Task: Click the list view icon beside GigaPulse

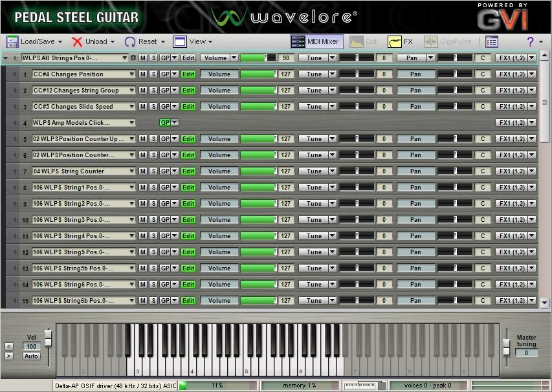Action: [x=492, y=41]
